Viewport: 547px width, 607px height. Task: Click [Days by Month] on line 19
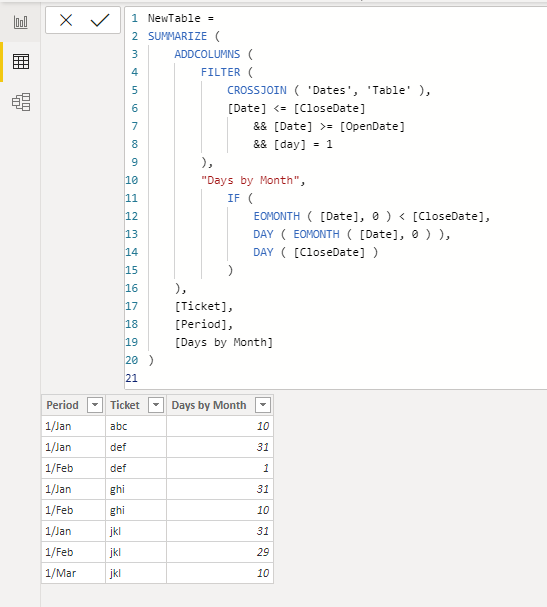224,342
